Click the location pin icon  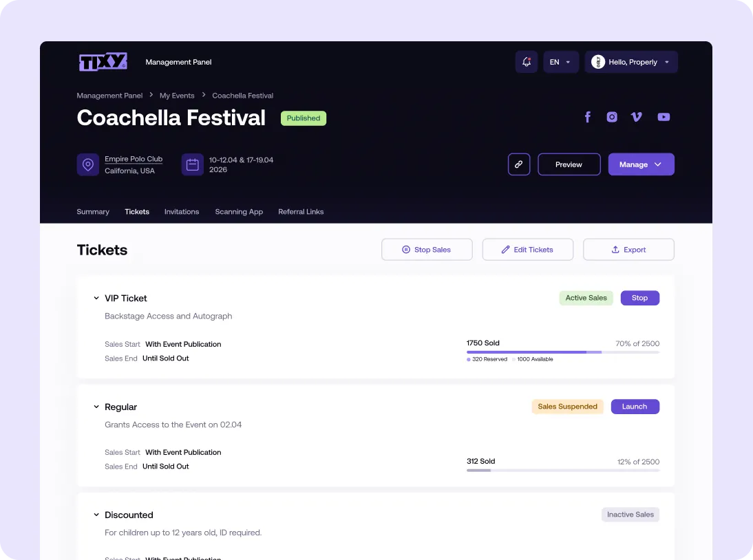tap(87, 164)
